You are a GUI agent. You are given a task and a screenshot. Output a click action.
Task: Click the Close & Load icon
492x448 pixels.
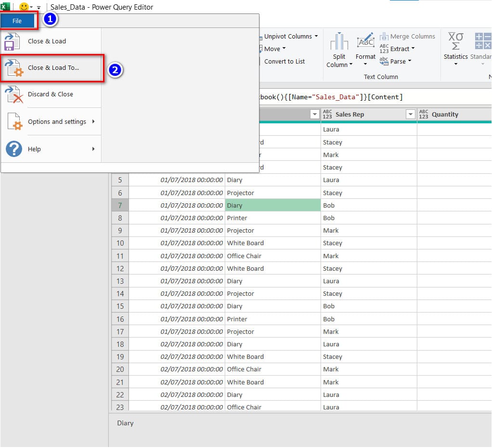click(12, 41)
